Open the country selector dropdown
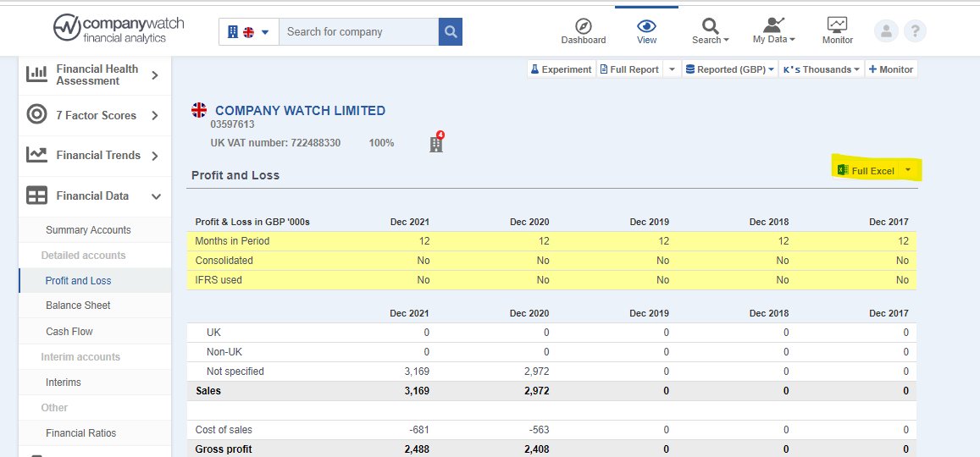Screen dimensions: 980x457 tap(248, 32)
